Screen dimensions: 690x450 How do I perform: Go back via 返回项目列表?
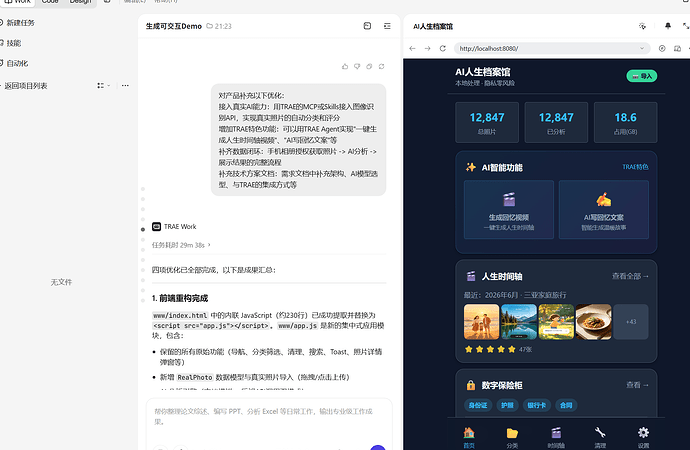point(24,86)
